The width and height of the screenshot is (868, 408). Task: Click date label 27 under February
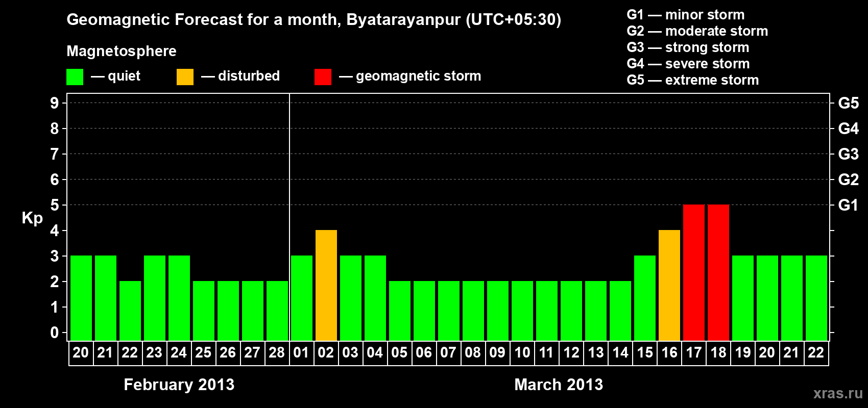pos(252,353)
